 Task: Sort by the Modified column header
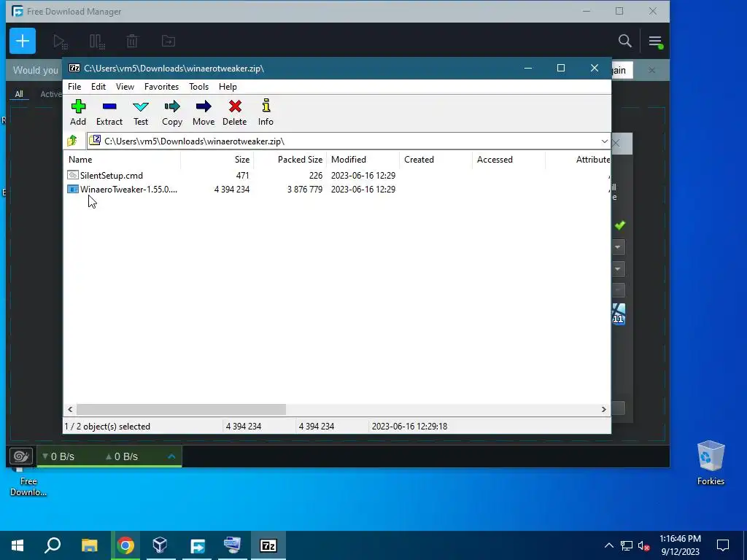(363, 160)
